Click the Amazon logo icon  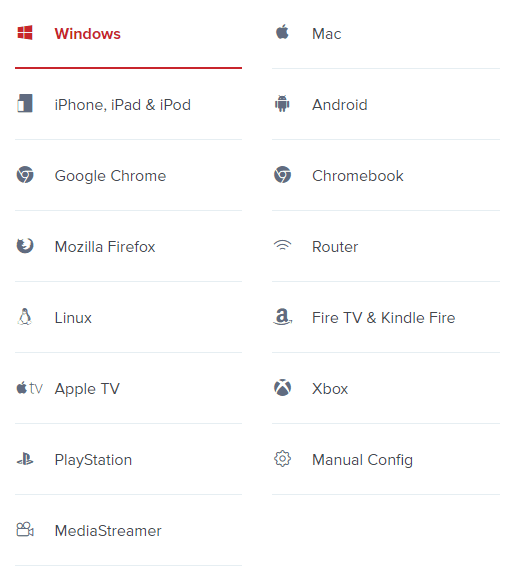(x=282, y=316)
